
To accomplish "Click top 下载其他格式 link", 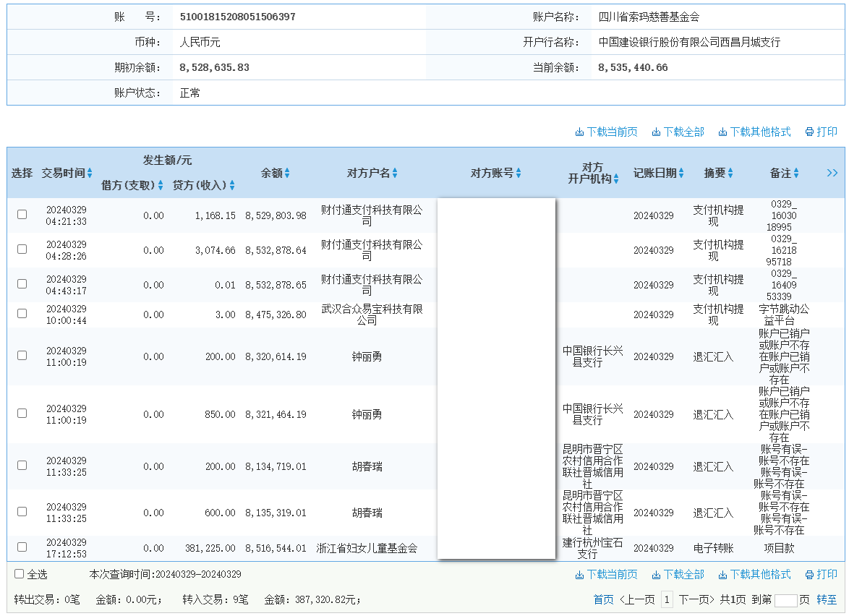I will (754, 132).
